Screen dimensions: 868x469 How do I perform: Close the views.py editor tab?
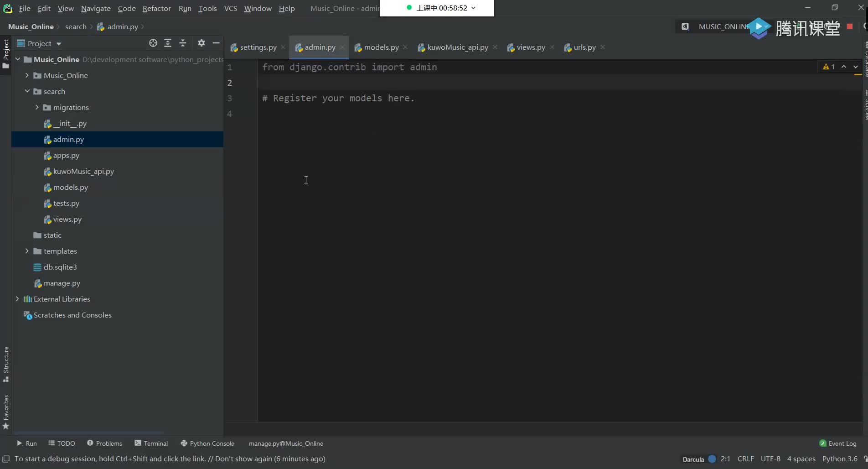[552, 47]
